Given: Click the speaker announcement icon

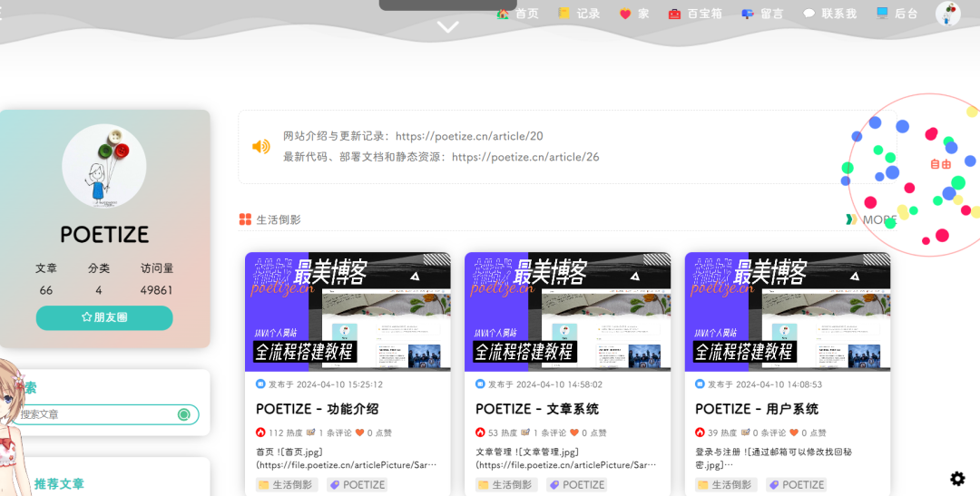Looking at the screenshot, I should [260, 146].
